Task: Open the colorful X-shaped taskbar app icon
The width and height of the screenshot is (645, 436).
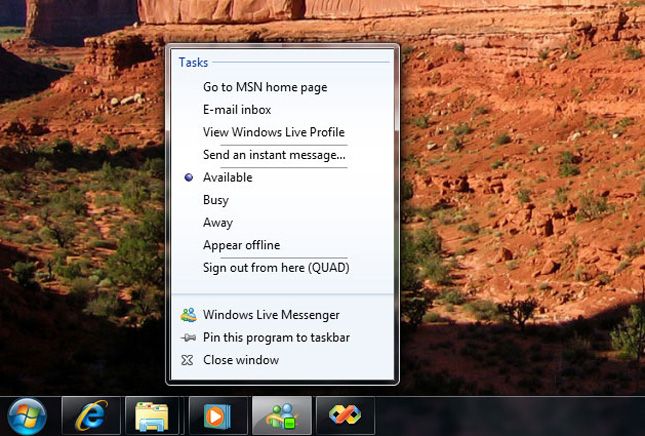Action: [345, 415]
